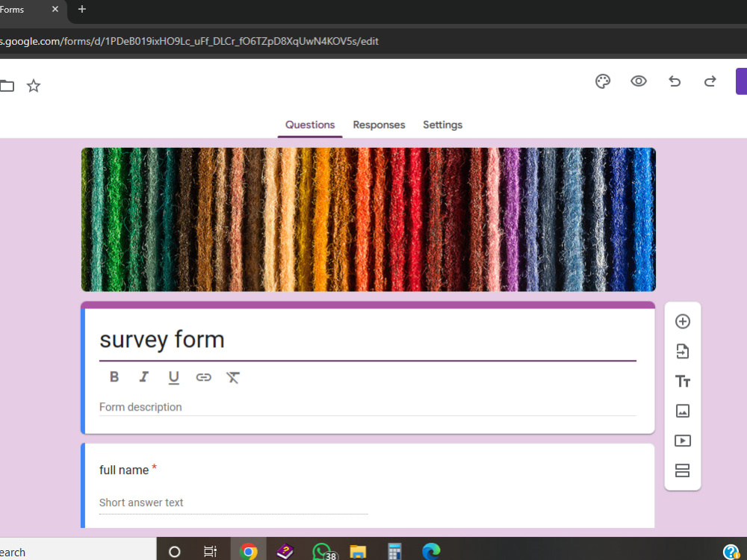Close the Forms browser tab
Image resolution: width=747 pixels, height=560 pixels.
pos(55,9)
